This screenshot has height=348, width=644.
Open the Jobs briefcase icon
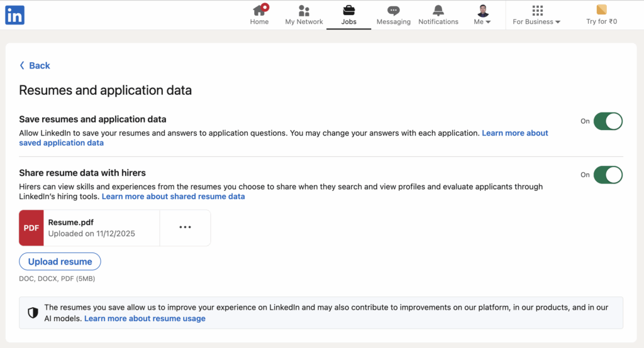348,10
